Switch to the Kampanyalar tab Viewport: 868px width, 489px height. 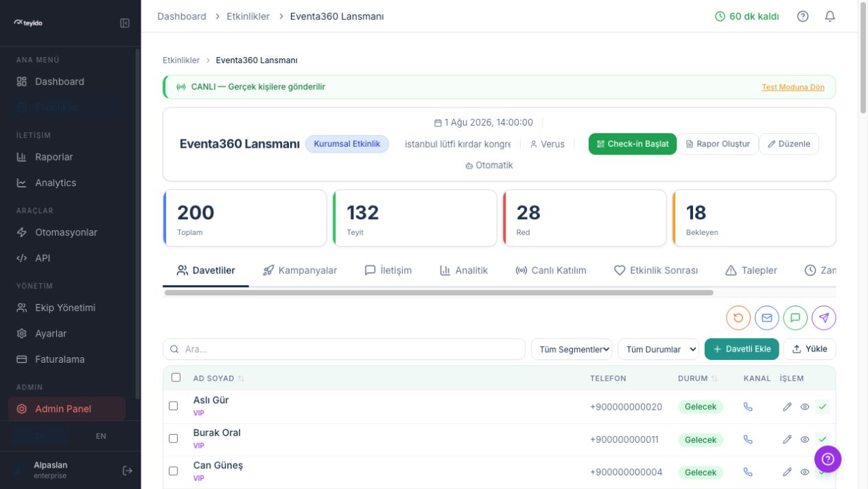[300, 271]
